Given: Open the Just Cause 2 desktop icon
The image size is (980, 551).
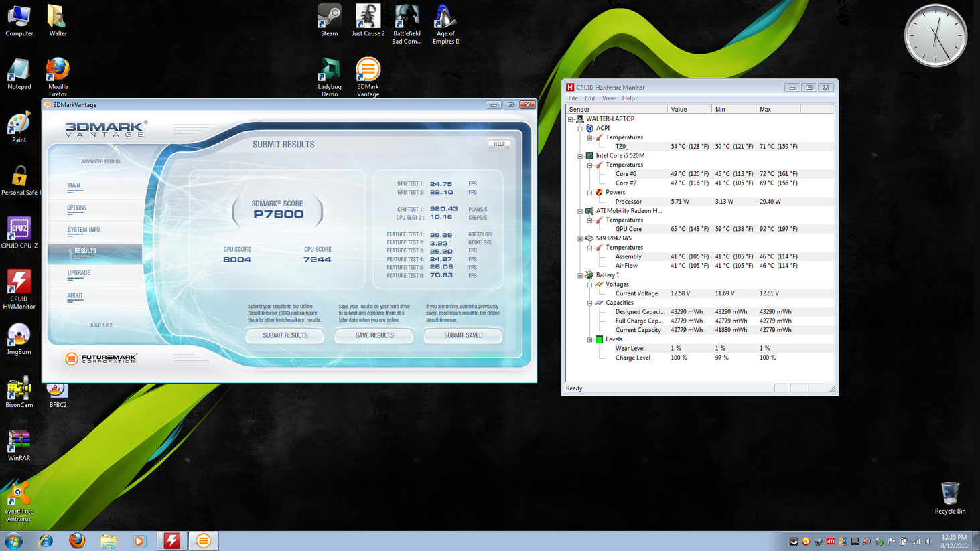Looking at the screenshot, I should point(368,19).
